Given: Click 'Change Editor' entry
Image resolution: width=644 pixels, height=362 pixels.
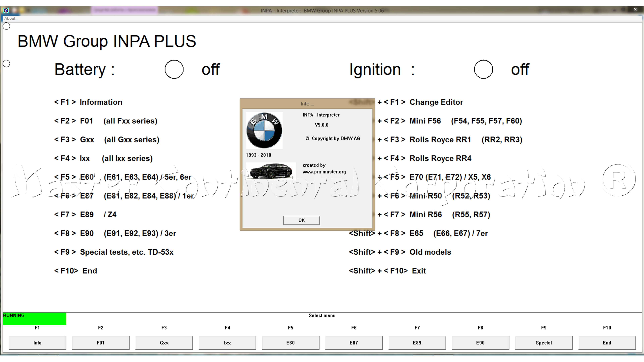Looking at the screenshot, I should coord(436,102).
